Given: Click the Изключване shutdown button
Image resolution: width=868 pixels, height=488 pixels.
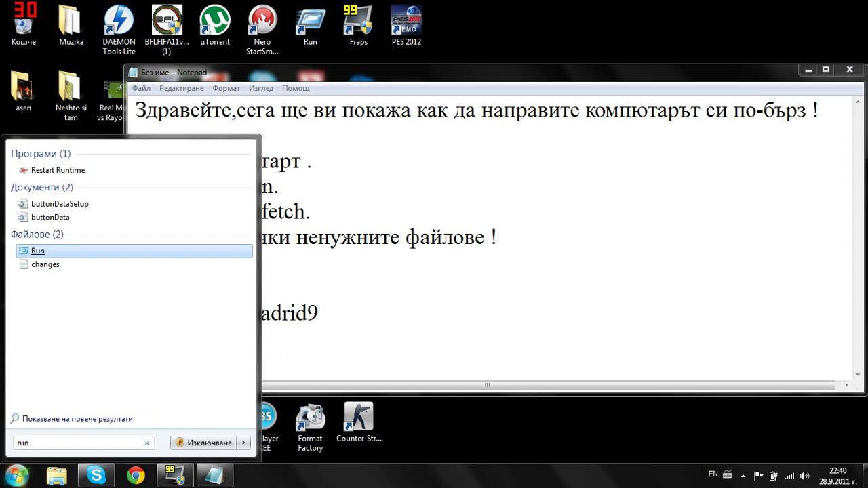Looking at the screenshot, I should coord(203,443).
